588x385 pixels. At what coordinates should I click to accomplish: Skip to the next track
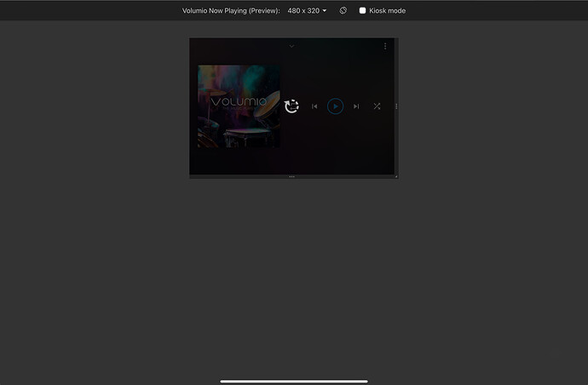pyautogui.click(x=356, y=106)
